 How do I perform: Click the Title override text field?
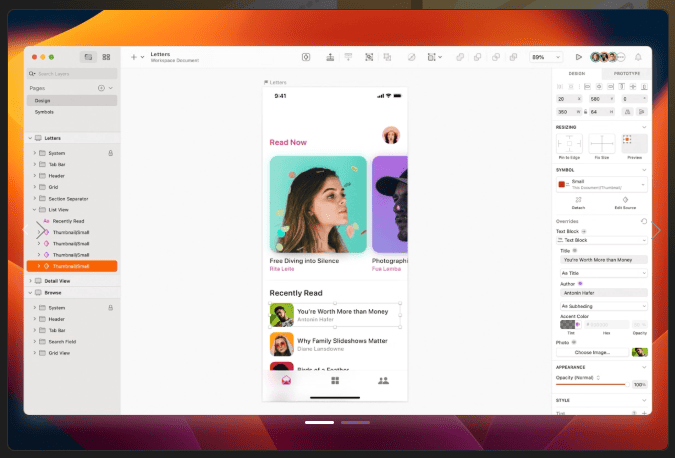pyautogui.click(x=604, y=260)
